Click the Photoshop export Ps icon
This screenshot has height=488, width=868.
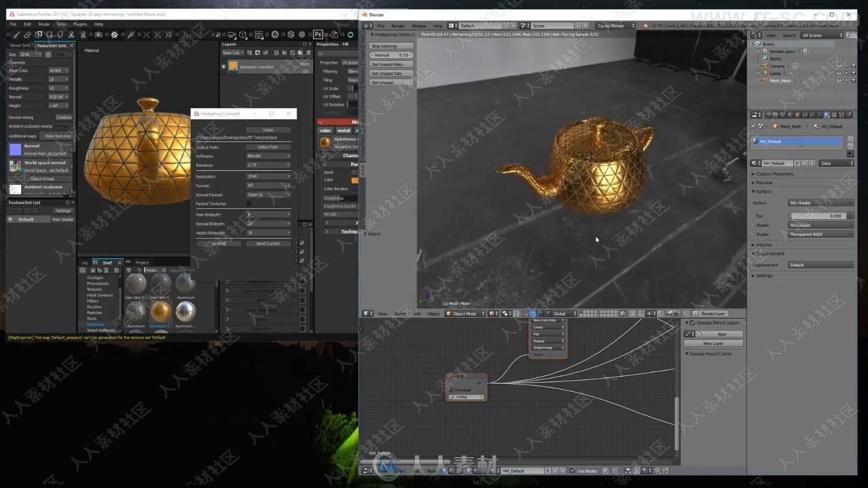tap(318, 35)
